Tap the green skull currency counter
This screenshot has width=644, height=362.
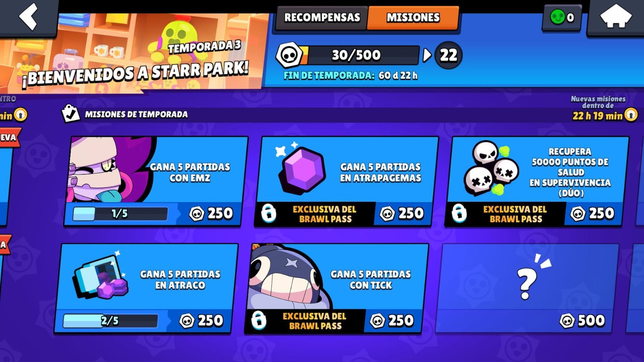click(562, 17)
